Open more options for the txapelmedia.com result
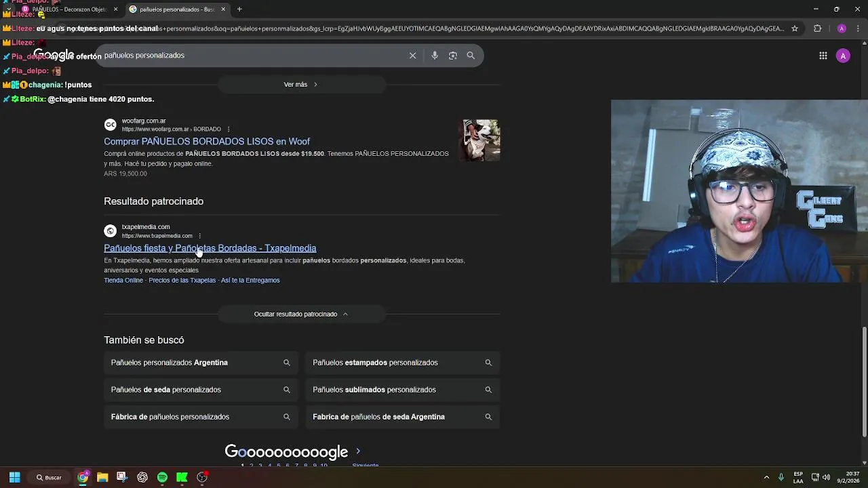The width and height of the screenshot is (868, 488). (199, 236)
